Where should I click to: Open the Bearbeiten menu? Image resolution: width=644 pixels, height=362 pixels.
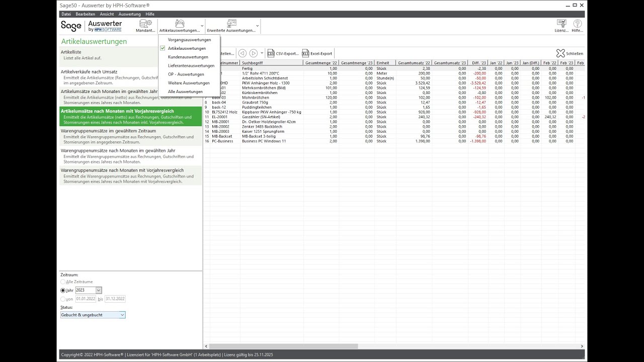pos(85,14)
